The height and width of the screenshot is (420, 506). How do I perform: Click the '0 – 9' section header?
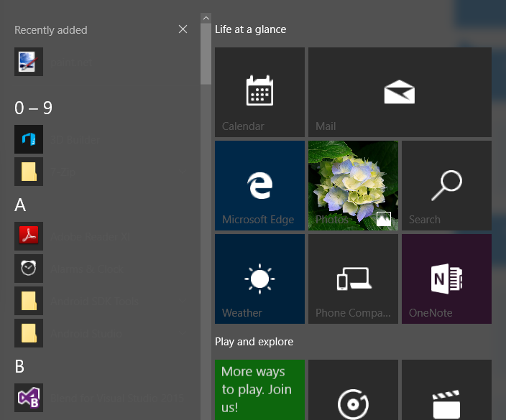tap(33, 108)
